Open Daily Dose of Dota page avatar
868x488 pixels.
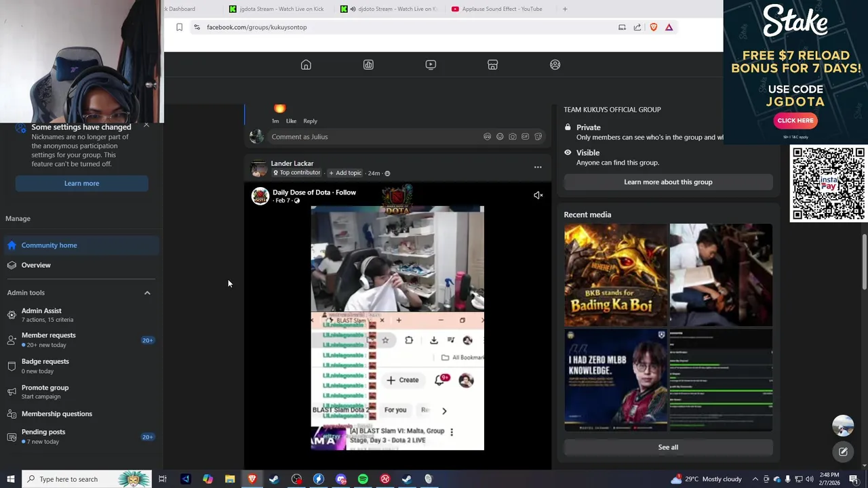[x=260, y=196]
